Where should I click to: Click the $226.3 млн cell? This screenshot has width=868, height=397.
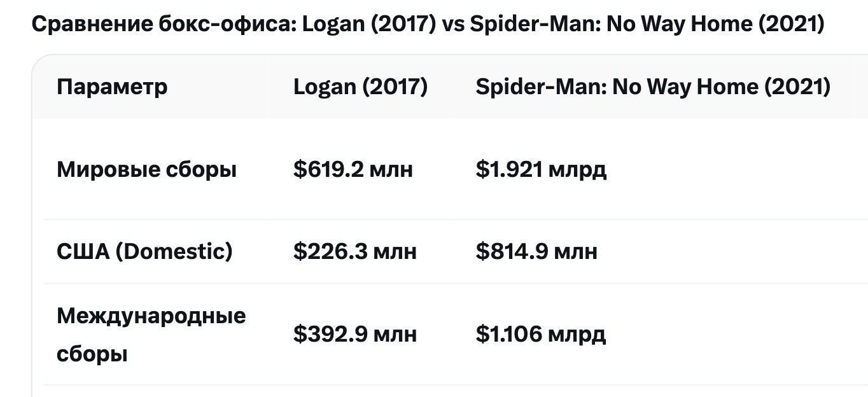coord(355,251)
